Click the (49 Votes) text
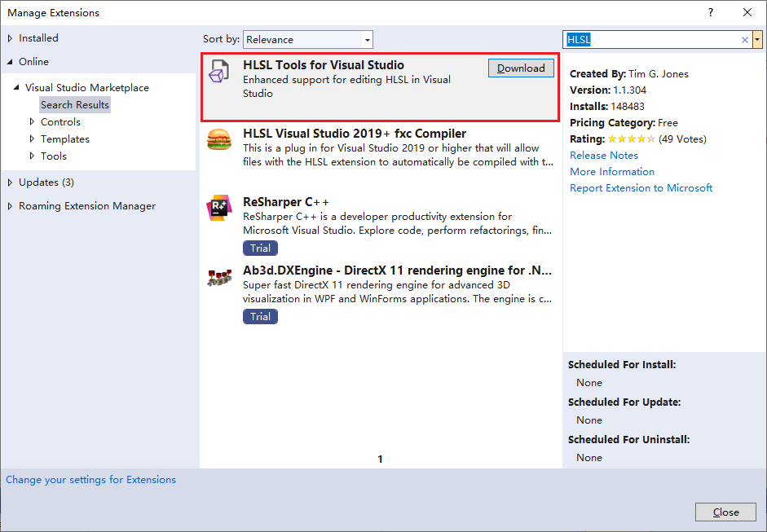Screen dimensions: 767x532 pos(682,138)
